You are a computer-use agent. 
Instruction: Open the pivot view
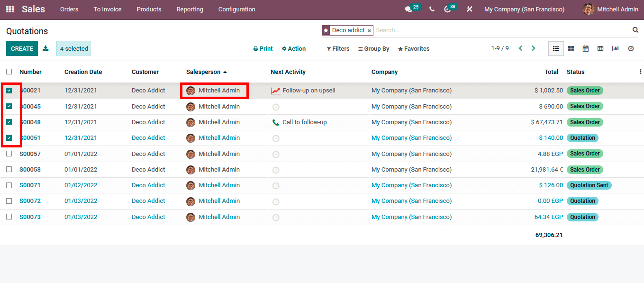click(x=601, y=48)
